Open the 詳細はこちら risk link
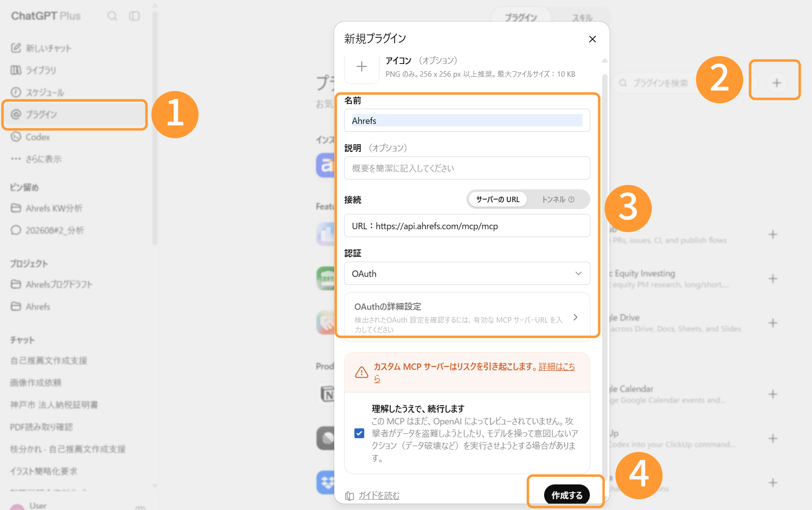Viewport: 812px width, 510px height. point(556,367)
